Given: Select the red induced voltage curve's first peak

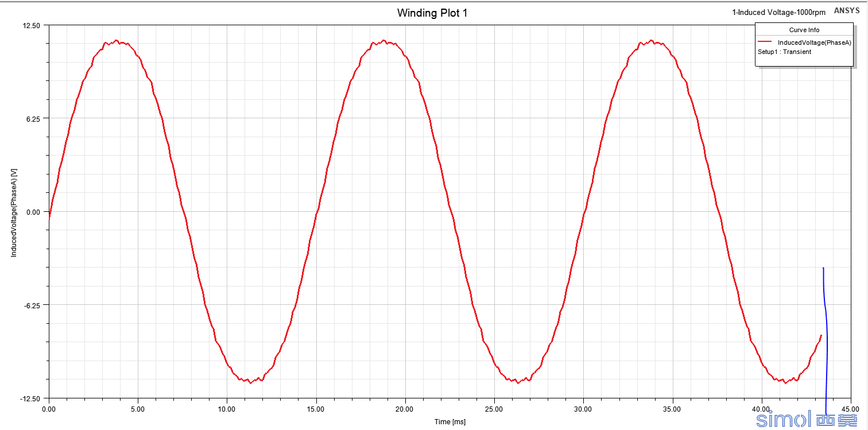Looking at the screenshot, I should 117,41.
